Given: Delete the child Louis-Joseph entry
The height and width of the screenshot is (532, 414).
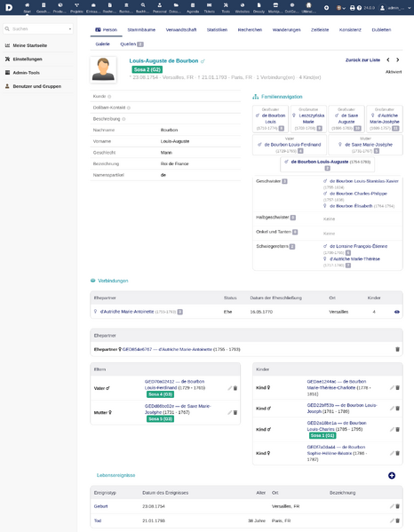Looking at the screenshot, I should [398, 409].
